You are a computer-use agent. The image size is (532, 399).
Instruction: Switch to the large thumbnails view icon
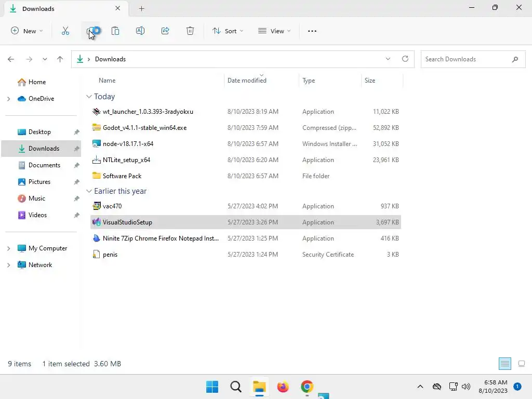pos(522,364)
